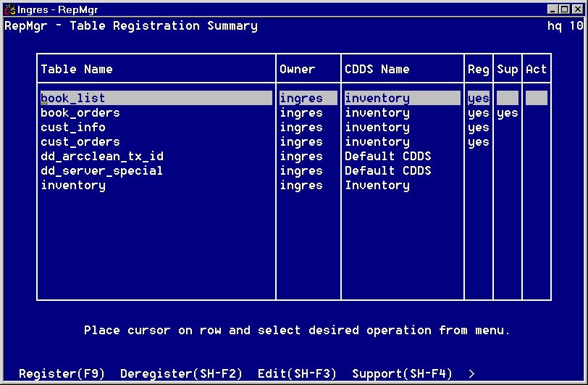
Task: Click the cust_info table name
Action: [73, 128]
